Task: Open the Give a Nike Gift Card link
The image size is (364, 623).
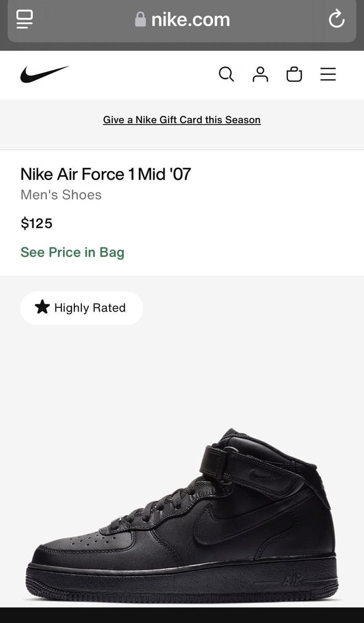Action: pyautogui.click(x=181, y=119)
